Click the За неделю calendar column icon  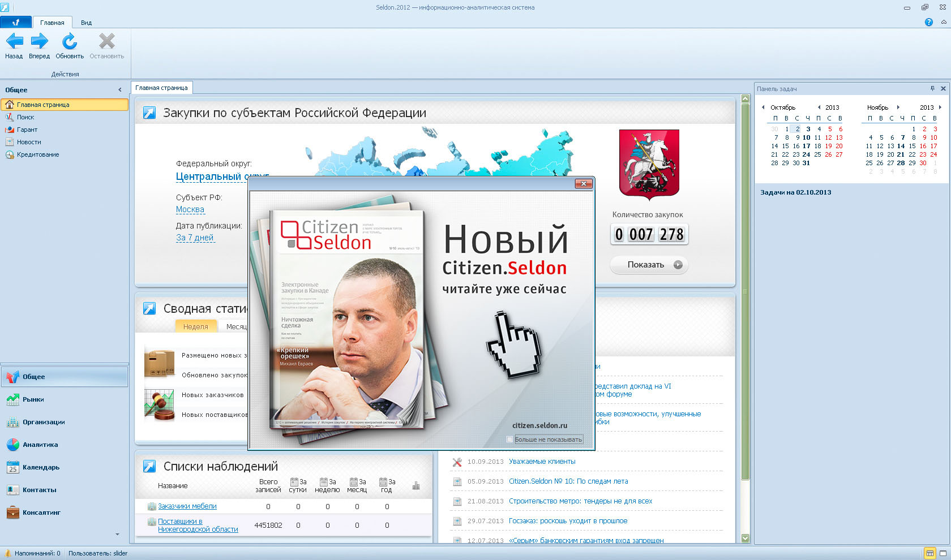[324, 482]
